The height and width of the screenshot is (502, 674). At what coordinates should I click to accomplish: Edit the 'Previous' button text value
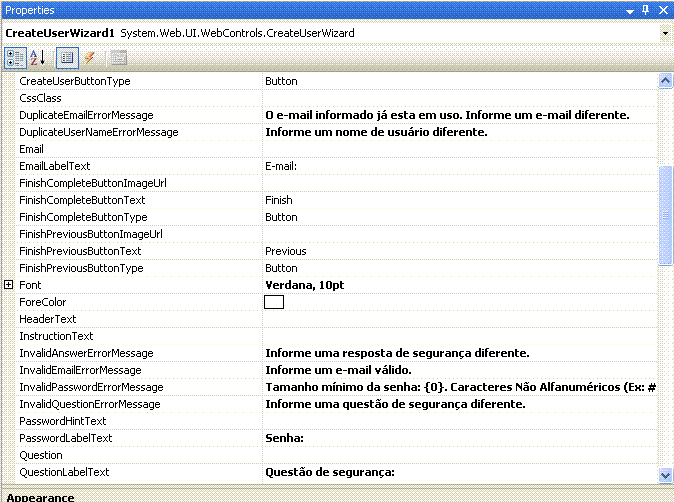(x=460, y=251)
